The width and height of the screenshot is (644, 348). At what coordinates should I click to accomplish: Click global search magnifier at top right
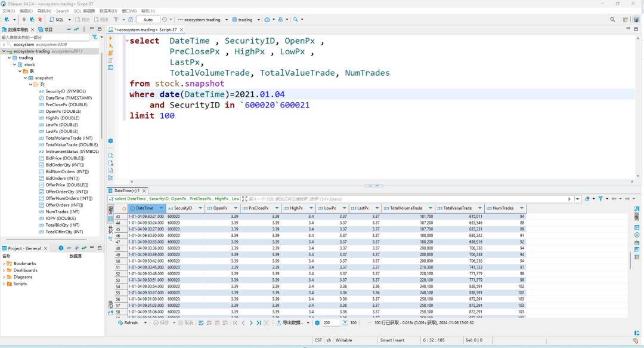pyautogui.click(x=612, y=19)
